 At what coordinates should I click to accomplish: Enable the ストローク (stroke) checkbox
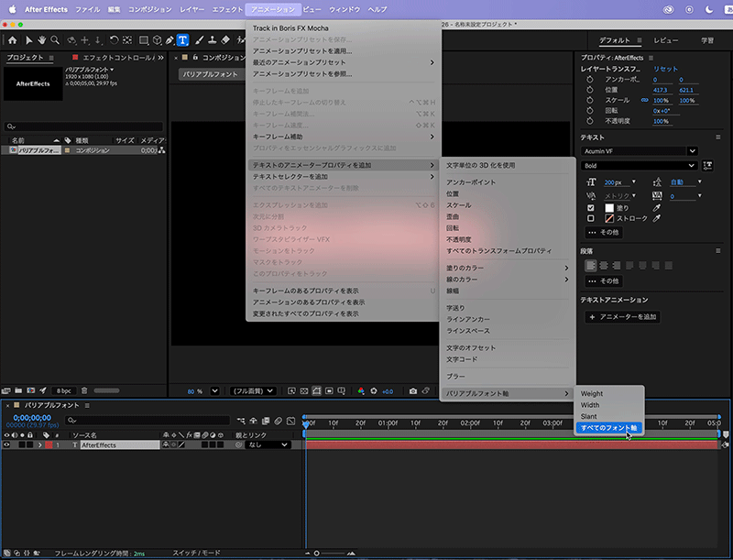click(591, 219)
